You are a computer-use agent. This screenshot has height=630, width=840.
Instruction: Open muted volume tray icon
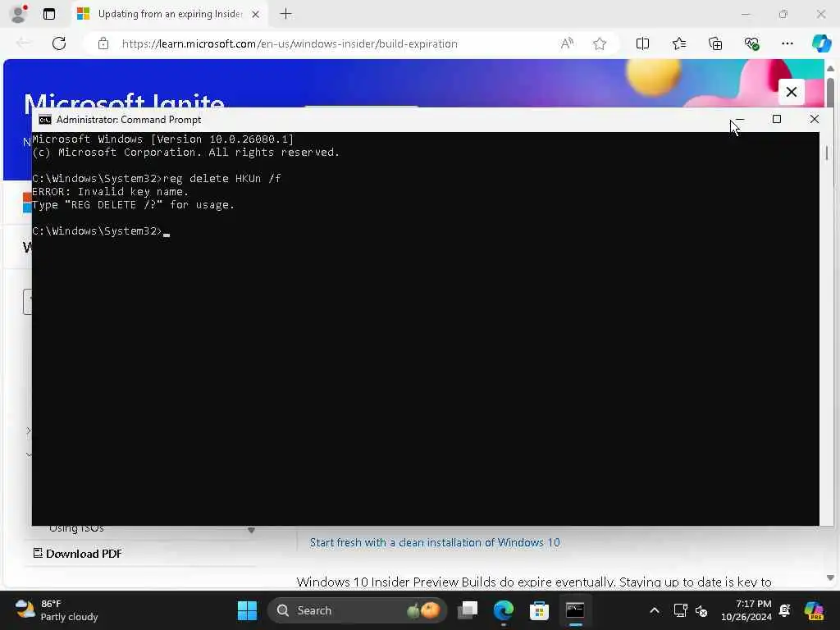coord(701,610)
